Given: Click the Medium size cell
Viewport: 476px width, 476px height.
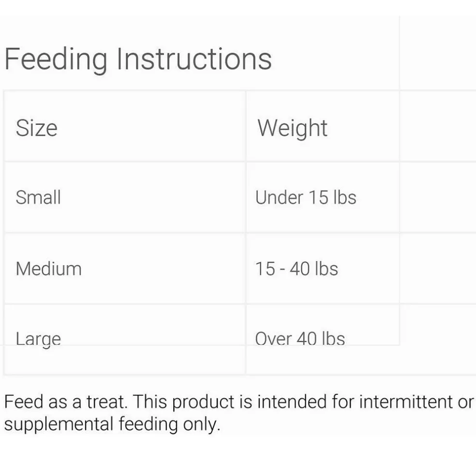Looking at the screenshot, I should click(124, 268).
